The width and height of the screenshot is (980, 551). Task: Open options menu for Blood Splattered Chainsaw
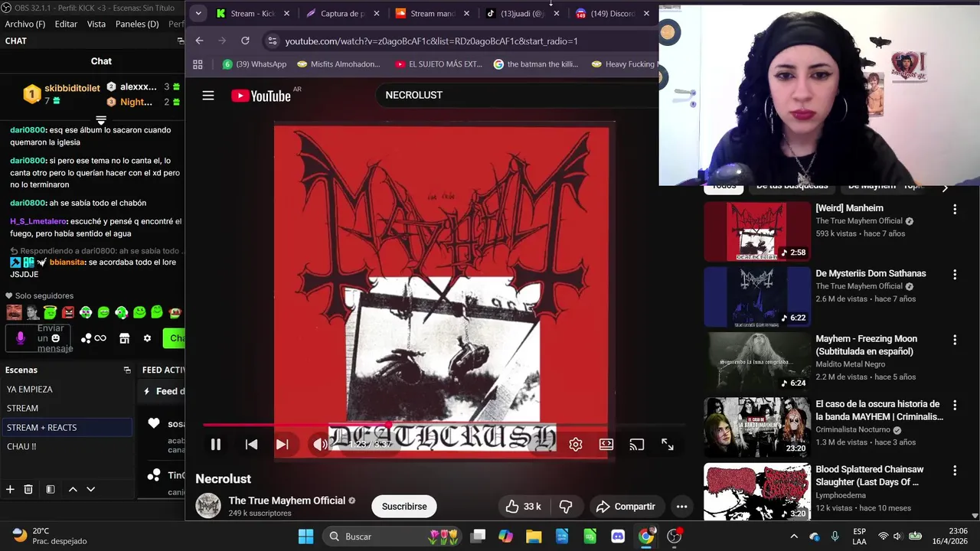(x=955, y=470)
